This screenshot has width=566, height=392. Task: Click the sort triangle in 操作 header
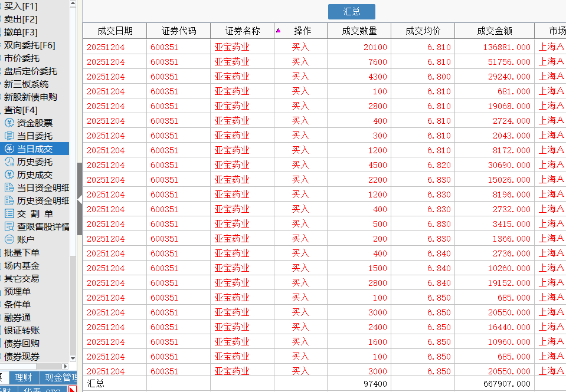pyautogui.click(x=279, y=31)
